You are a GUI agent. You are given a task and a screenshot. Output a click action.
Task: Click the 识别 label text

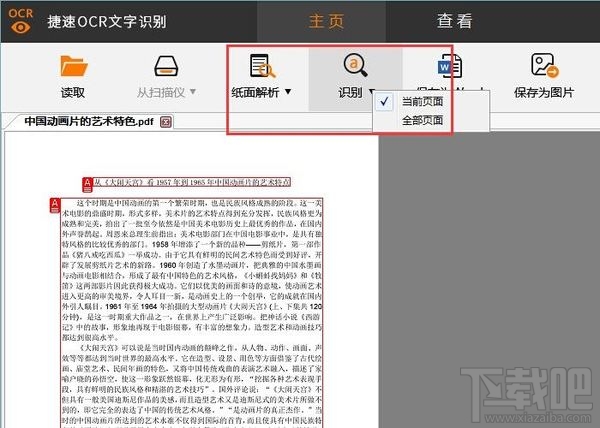point(350,92)
